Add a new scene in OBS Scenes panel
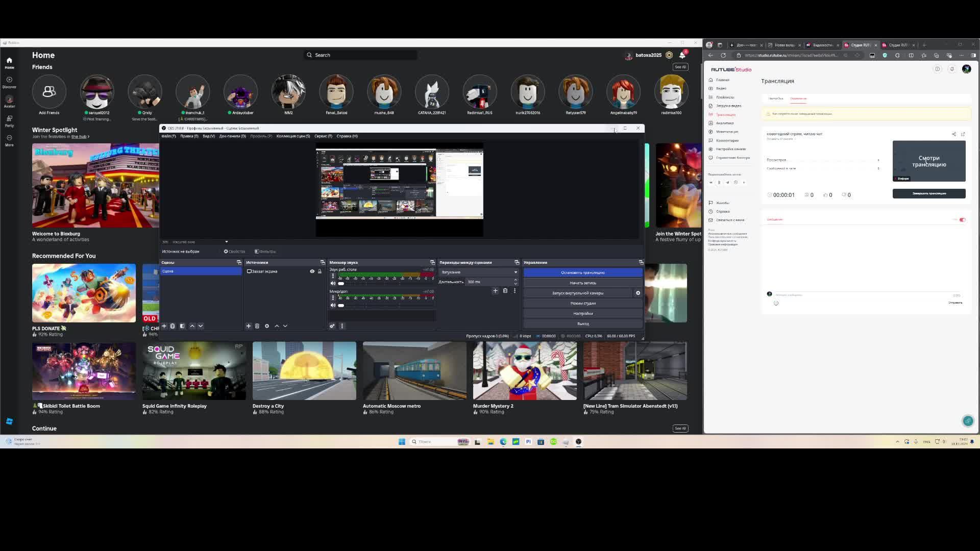 164,326
